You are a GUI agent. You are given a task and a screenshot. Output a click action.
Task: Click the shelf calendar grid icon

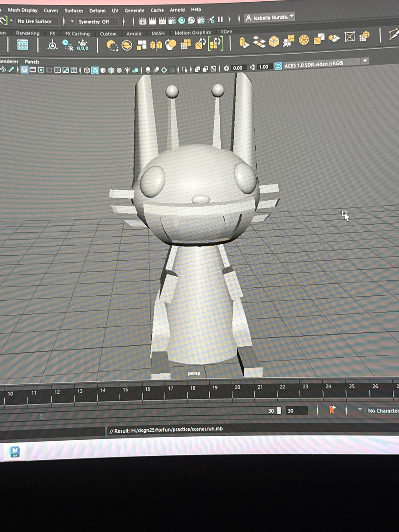(23, 45)
